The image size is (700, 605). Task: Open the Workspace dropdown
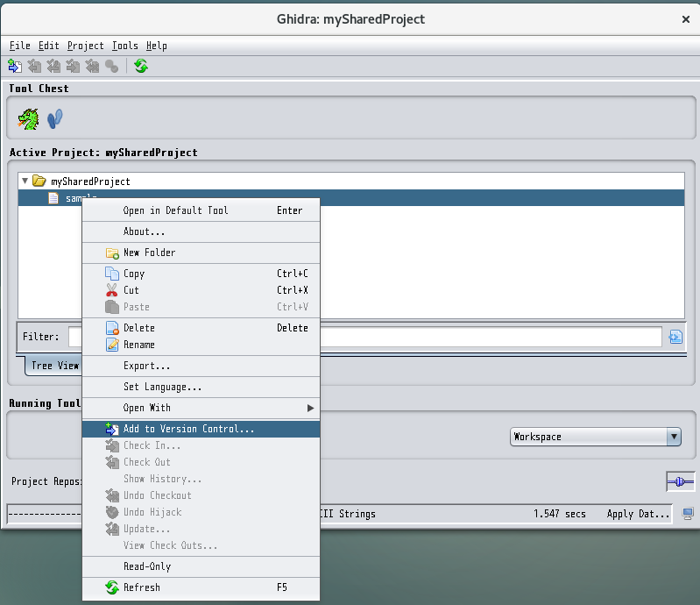point(674,437)
